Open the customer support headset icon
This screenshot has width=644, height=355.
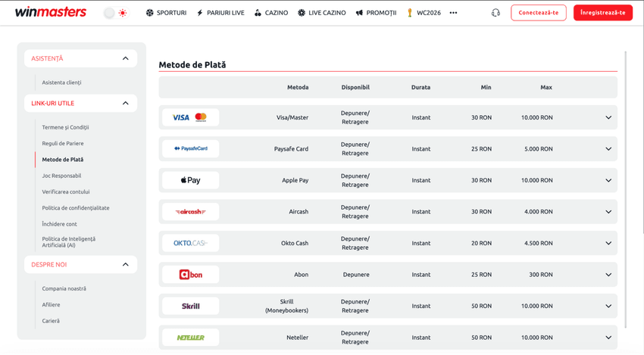496,13
